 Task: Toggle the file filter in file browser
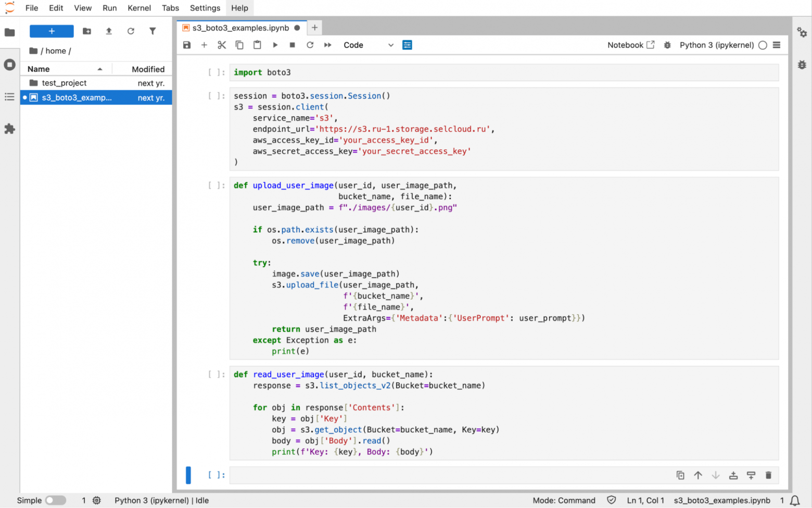point(153,31)
